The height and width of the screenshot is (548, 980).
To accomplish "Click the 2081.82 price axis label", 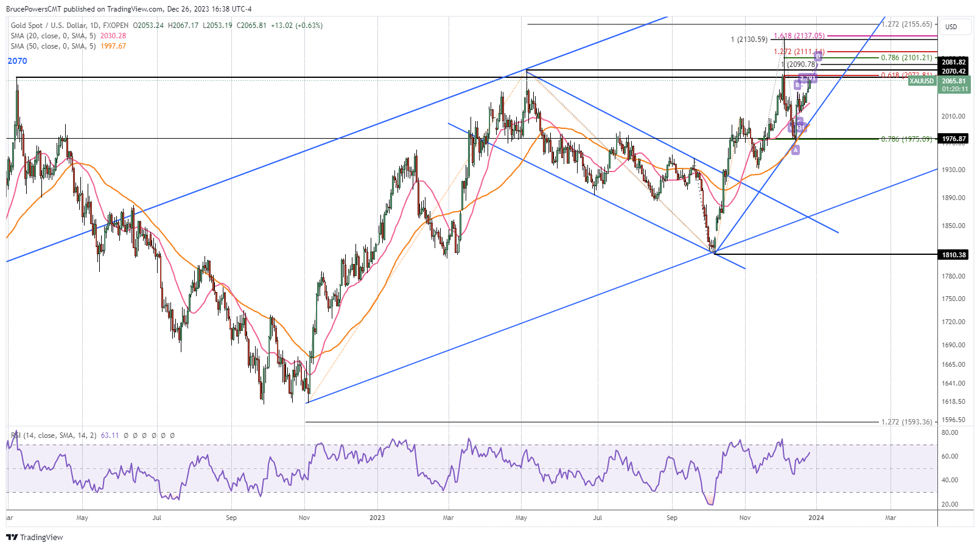I will pos(954,62).
